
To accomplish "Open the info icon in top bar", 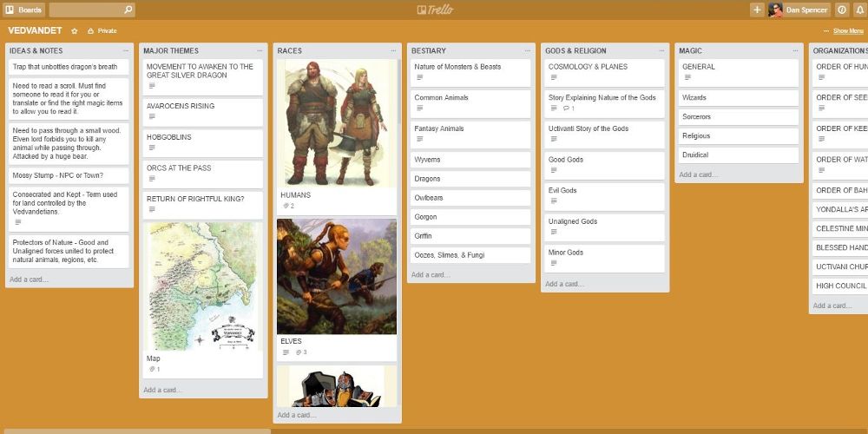I will point(841,10).
